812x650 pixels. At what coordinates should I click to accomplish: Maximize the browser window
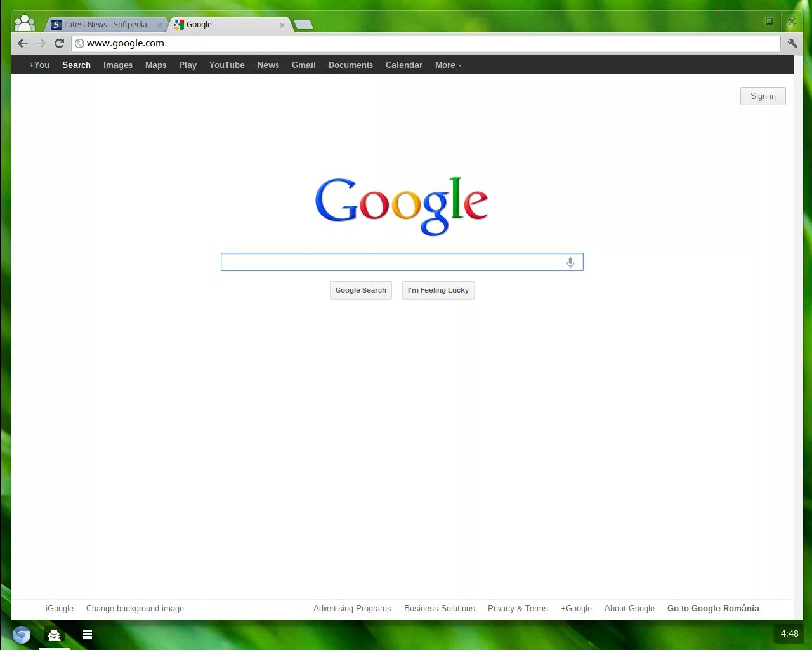[769, 21]
